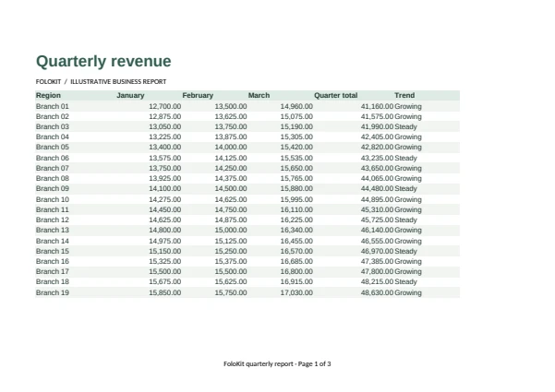
Task: Click the quarter total 41,160.00
Action: point(377,106)
